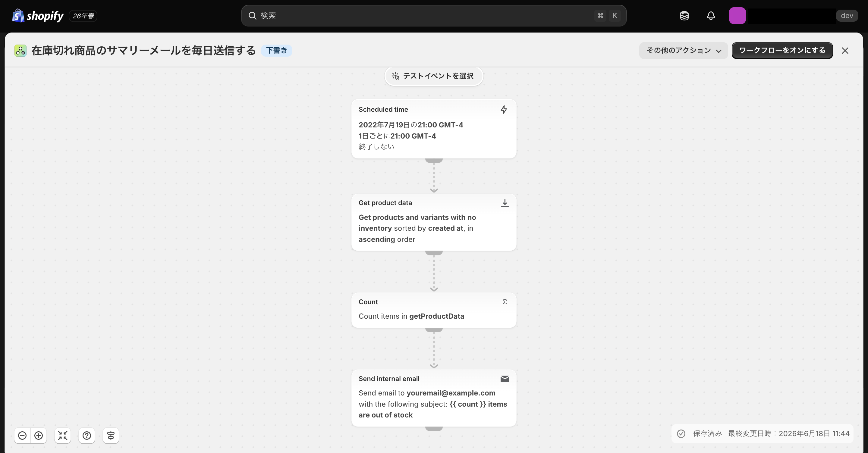This screenshot has height=453, width=868.
Task: Open the purple account avatar
Action: (737, 15)
